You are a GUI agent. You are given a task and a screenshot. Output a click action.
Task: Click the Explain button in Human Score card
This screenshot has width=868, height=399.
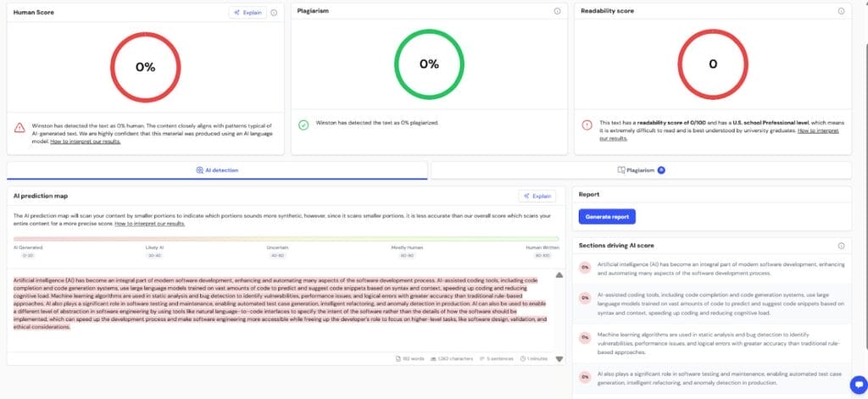248,13
